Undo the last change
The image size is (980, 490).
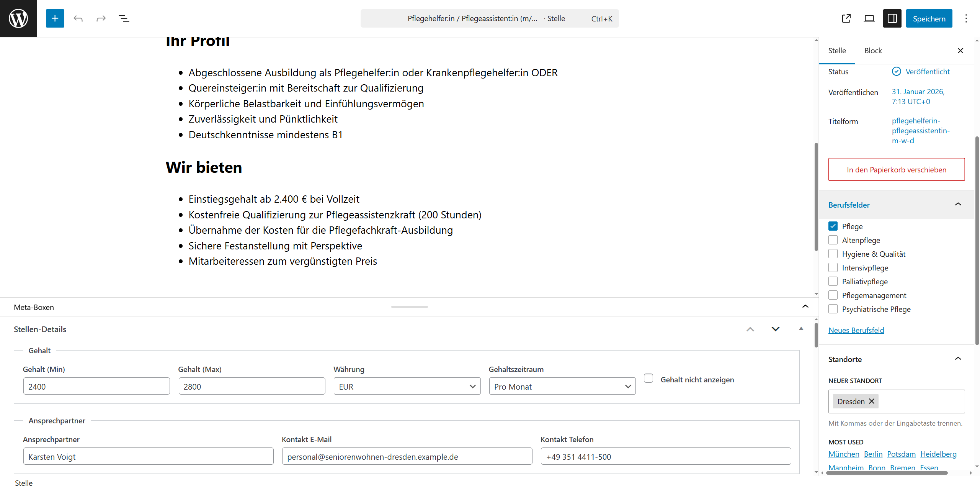(78, 18)
